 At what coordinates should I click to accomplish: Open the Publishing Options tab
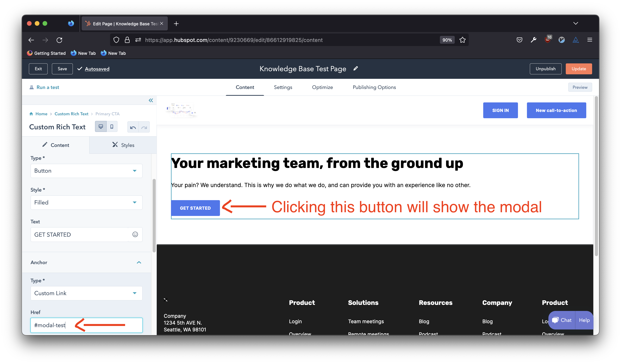[374, 87]
